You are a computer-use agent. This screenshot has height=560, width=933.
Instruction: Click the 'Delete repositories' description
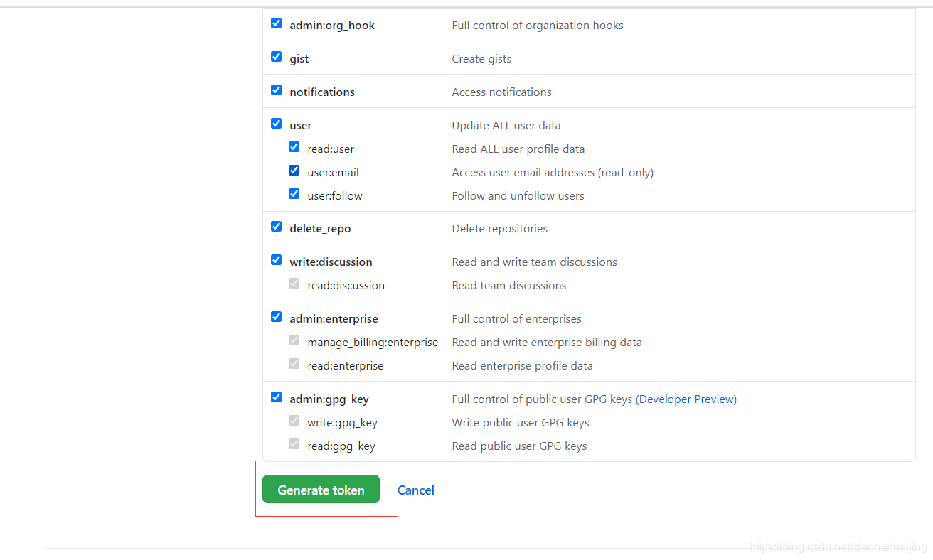tap(500, 229)
